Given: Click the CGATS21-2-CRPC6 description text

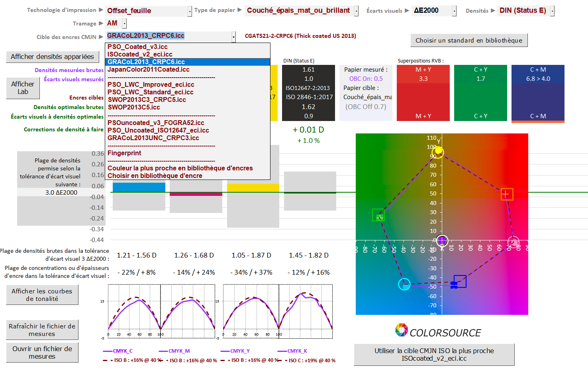Looking at the screenshot, I should point(300,36).
